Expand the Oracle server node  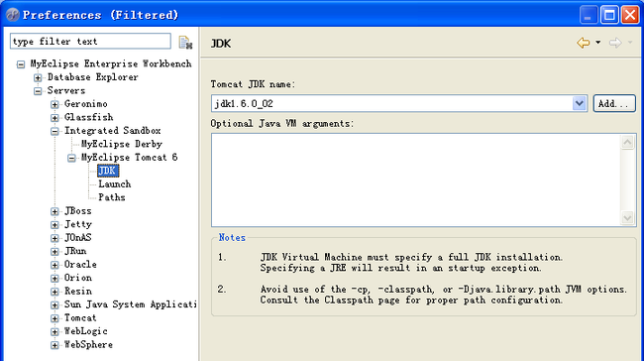pos(54,265)
